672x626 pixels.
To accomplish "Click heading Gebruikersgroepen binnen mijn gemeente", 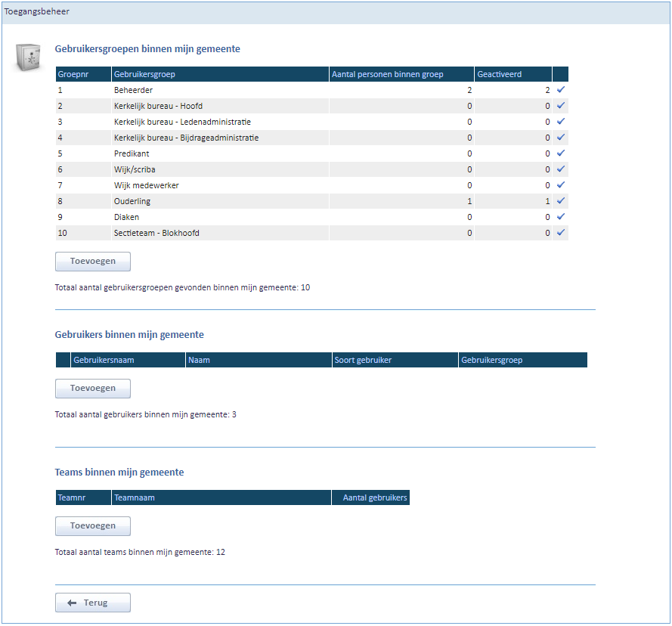I will pyautogui.click(x=147, y=49).
